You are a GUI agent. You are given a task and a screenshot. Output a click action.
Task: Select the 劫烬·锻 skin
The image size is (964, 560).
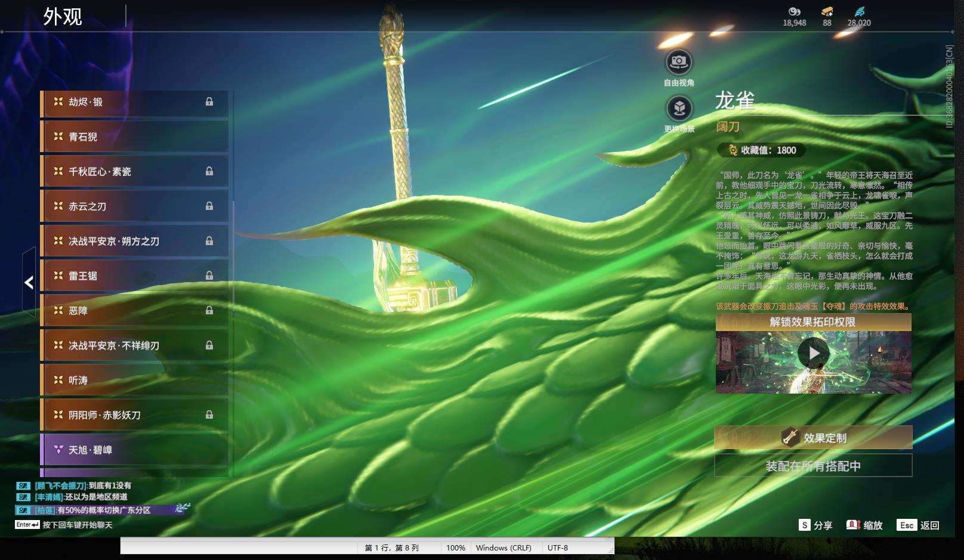point(134,103)
